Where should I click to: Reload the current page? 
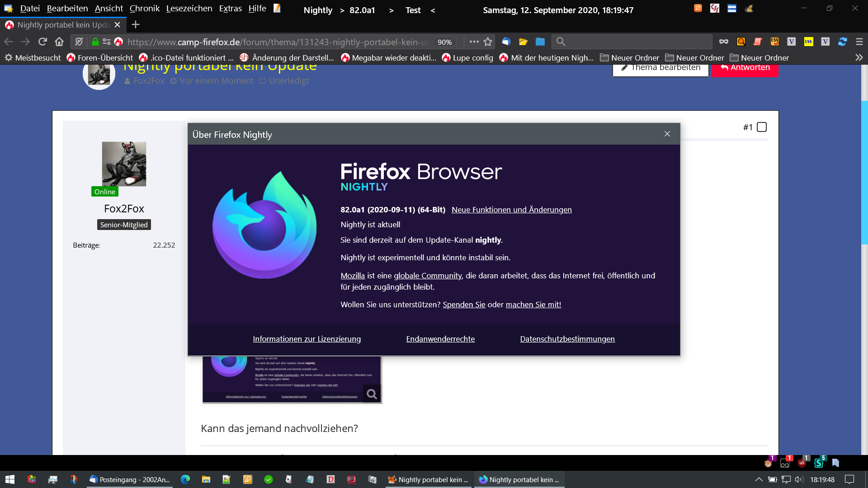(x=42, y=42)
